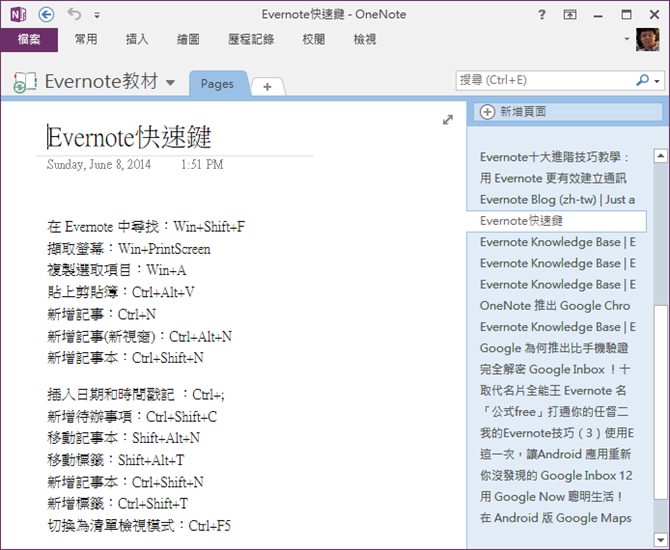Image resolution: width=670 pixels, height=550 pixels.
Task: Click the date Sunday, June 8, 2014
Action: point(99,165)
